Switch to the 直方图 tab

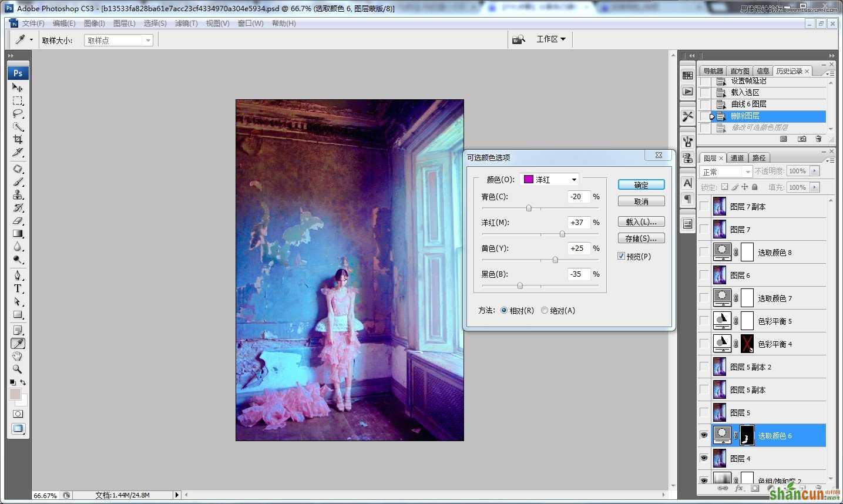tap(740, 71)
